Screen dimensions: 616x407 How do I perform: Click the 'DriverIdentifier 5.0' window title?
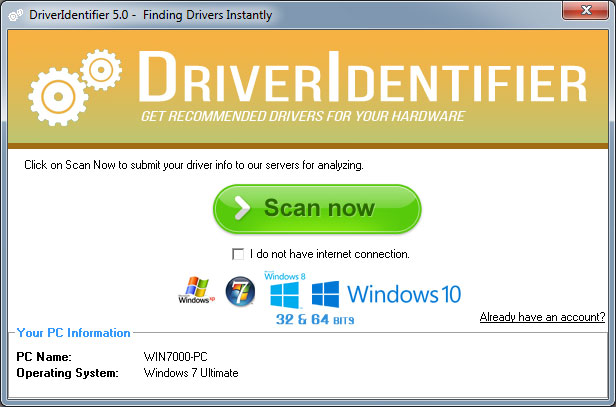click(150, 15)
